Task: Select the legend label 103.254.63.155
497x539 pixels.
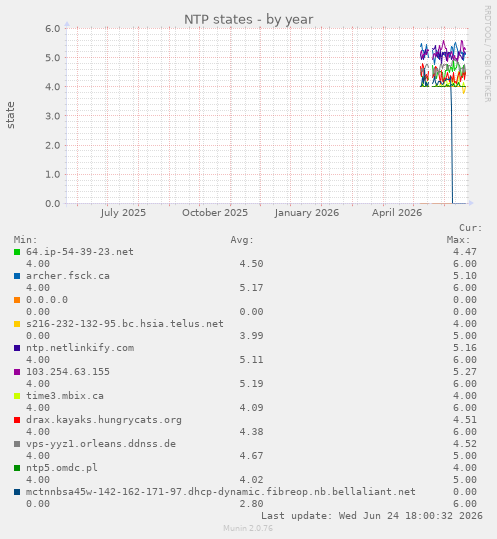Action: click(x=68, y=372)
